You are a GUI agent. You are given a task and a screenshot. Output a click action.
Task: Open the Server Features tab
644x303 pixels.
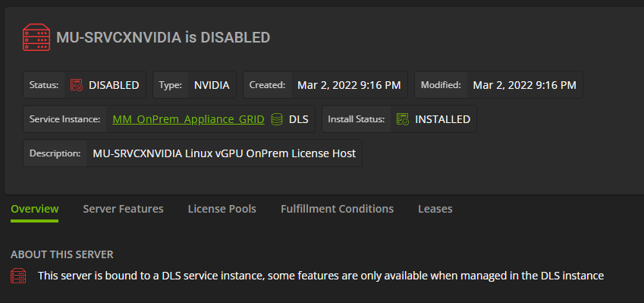[x=123, y=209]
